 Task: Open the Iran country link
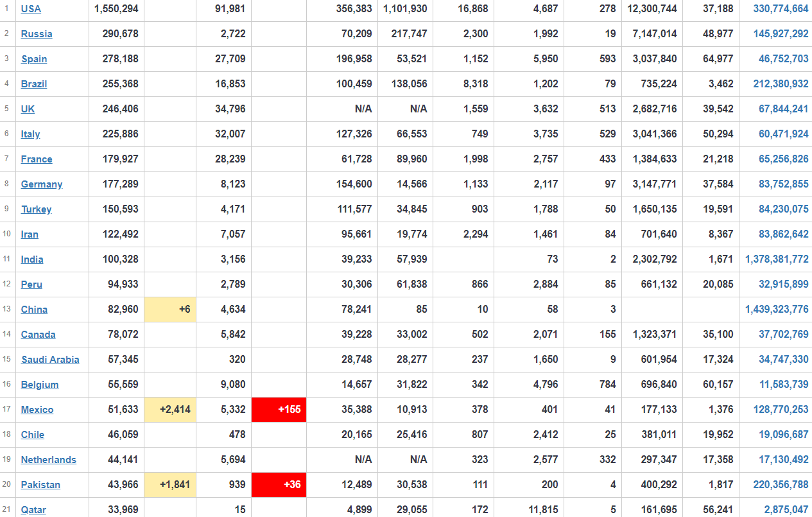pos(30,234)
